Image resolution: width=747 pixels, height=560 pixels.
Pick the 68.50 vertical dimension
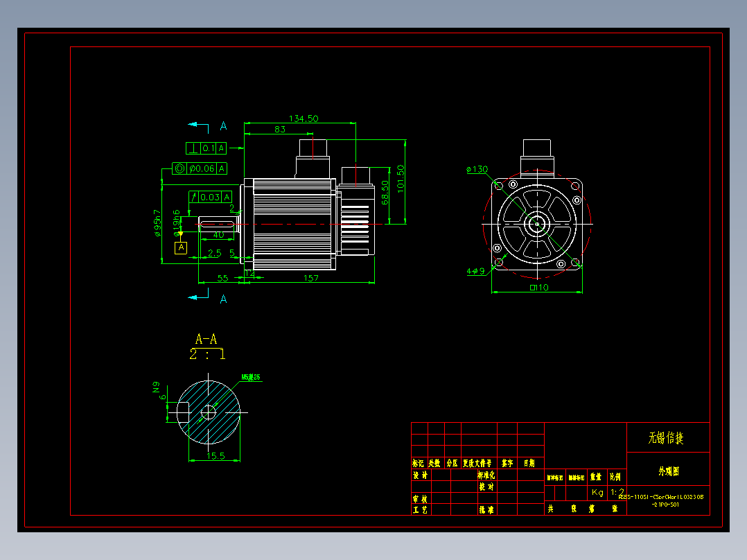(385, 193)
